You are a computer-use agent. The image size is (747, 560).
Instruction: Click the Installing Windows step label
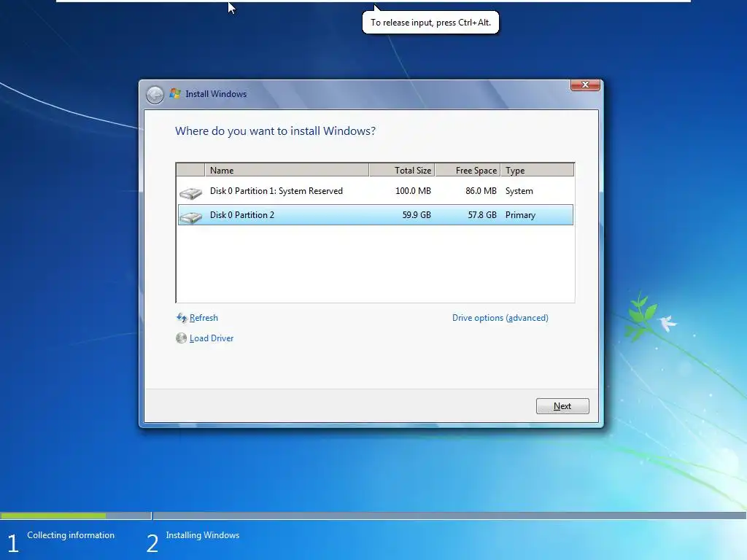(203, 535)
